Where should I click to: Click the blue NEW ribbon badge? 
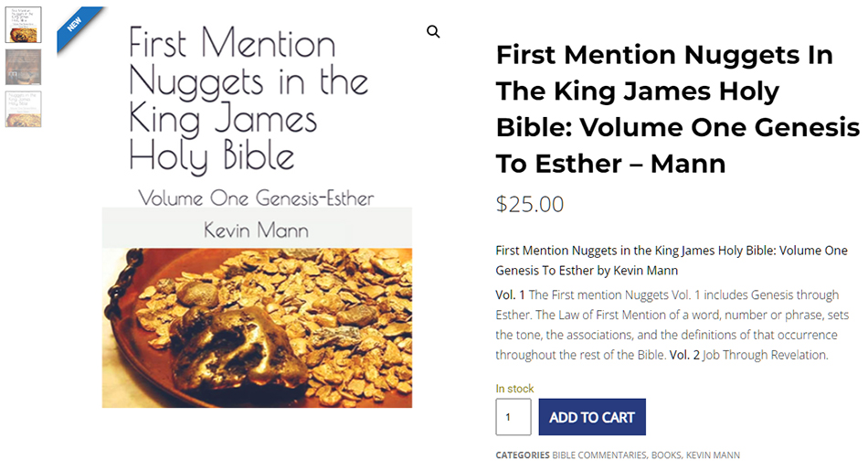[76, 27]
